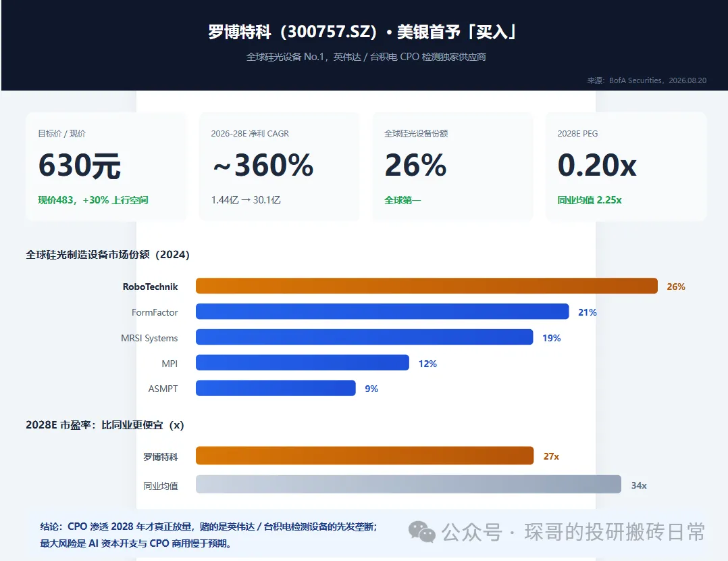Screen dimensions: 728x561
Task: Click the 26% label beside the RoboTechnik bar
Action: pos(676,287)
